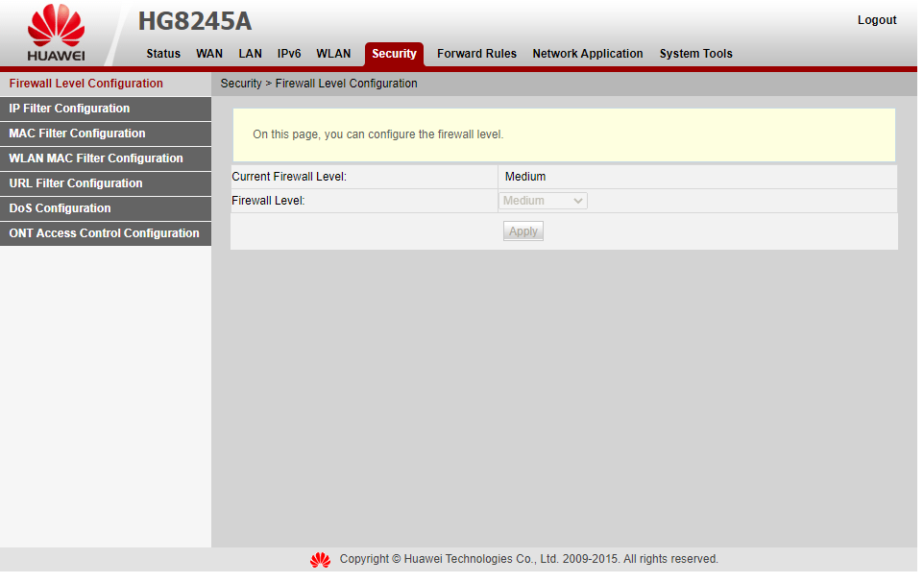Click the 'Current Firewall Level:' label
This screenshot has width=924, height=583.
(289, 177)
